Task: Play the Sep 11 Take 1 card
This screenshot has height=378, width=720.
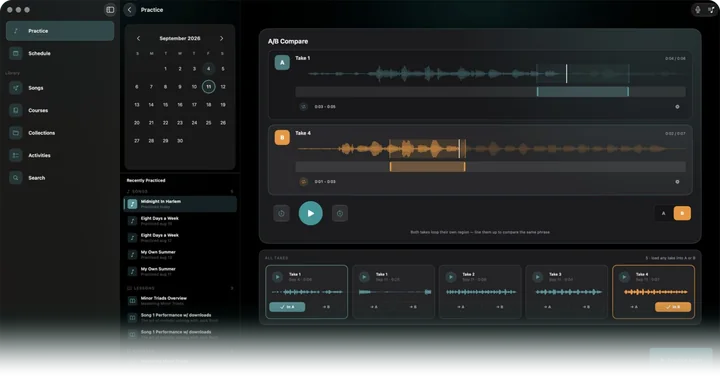Action: pos(364,277)
